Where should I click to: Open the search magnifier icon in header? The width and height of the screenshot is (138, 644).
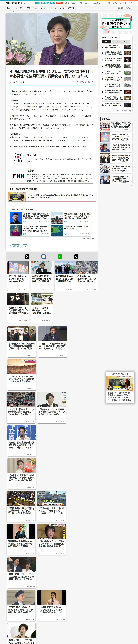pos(131,3)
